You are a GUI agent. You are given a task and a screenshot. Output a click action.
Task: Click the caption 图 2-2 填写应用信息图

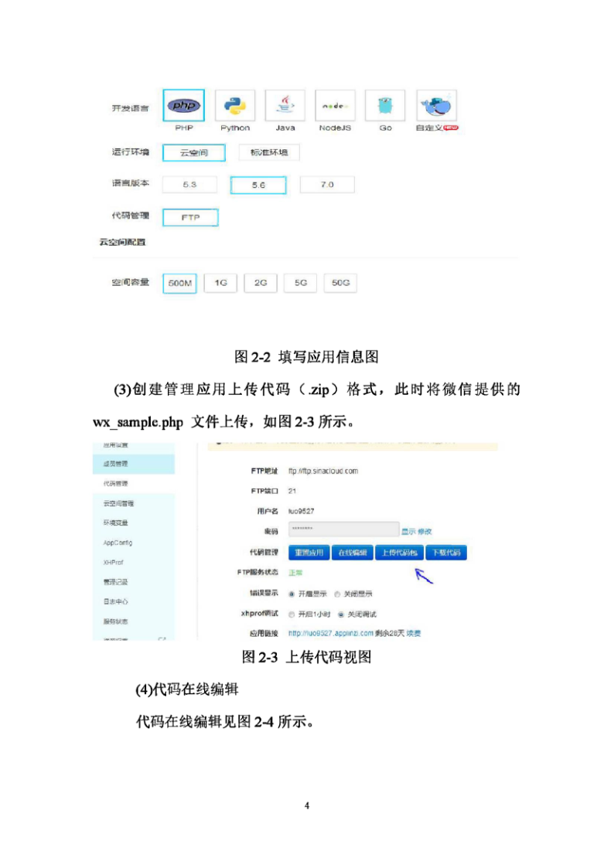[306, 356]
